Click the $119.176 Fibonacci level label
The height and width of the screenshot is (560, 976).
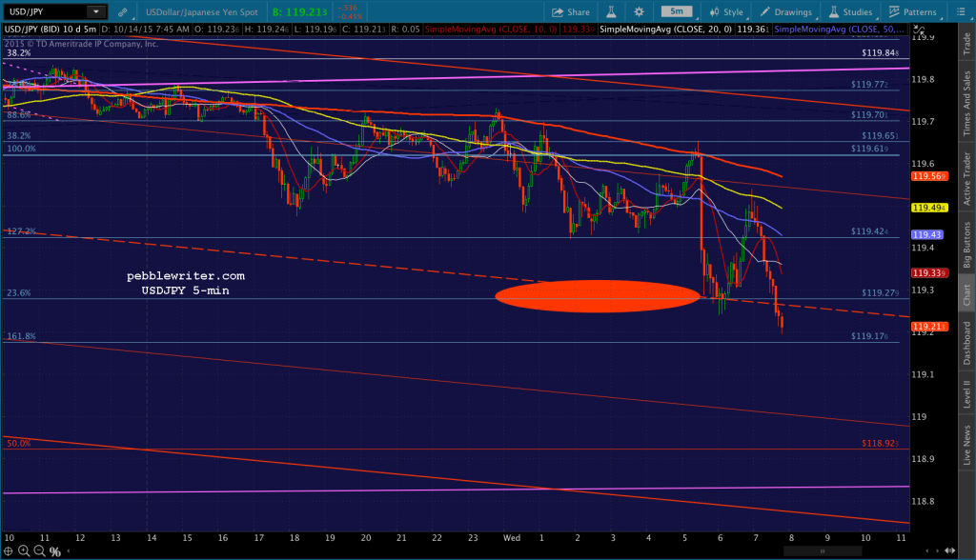click(x=869, y=336)
